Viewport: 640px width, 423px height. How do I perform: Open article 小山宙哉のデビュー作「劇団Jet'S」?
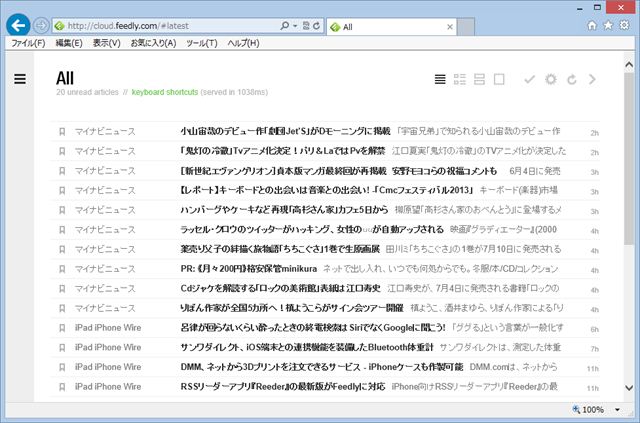[x=285, y=131]
